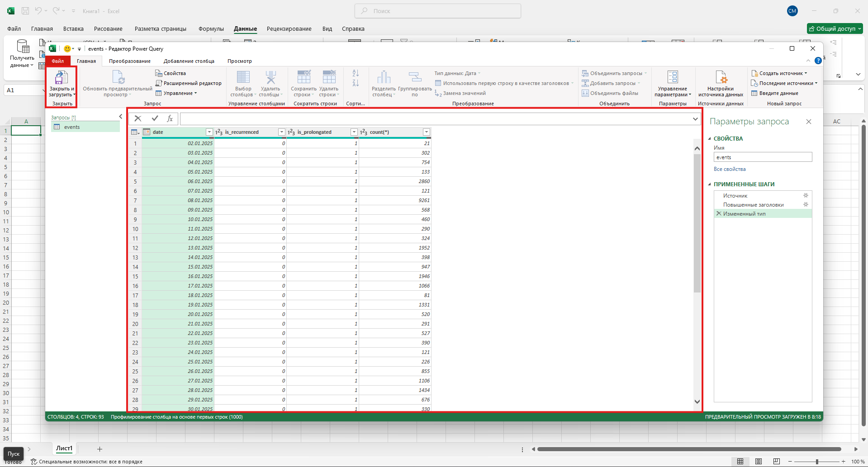The height and width of the screenshot is (467, 868).
Task: Close the Параметры запроса pane
Action: (809, 122)
